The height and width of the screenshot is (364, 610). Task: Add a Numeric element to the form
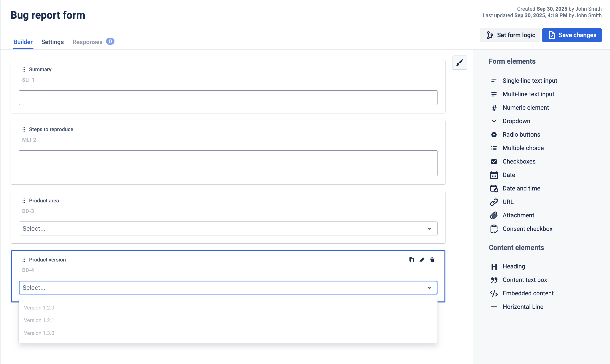click(526, 108)
